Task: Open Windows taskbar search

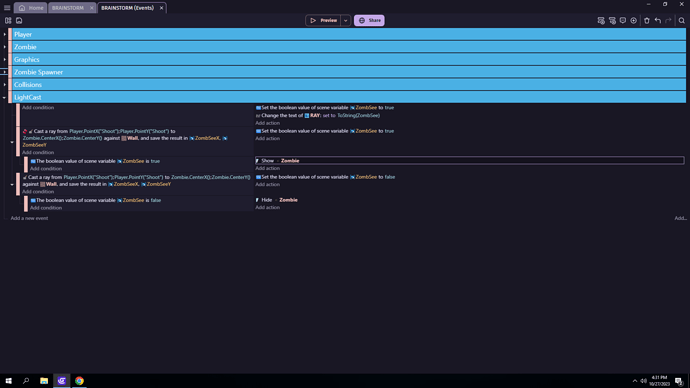Action: [x=26, y=381]
